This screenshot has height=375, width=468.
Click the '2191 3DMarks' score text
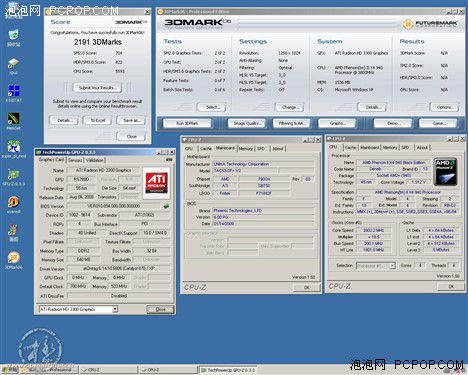point(98,42)
